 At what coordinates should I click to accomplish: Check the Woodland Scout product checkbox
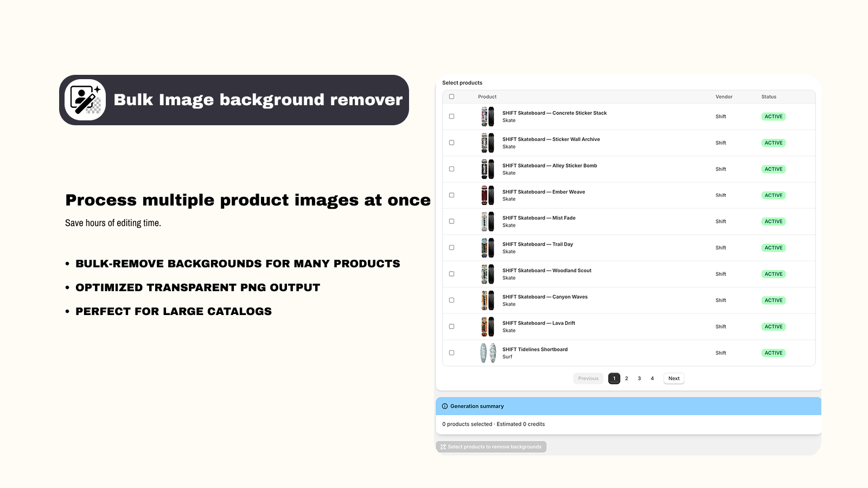(x=451, y=274)
